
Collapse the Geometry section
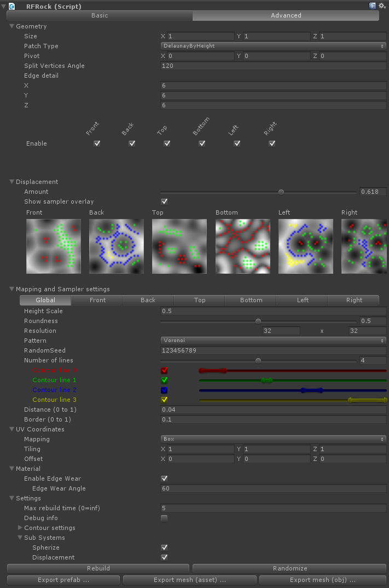12,26
